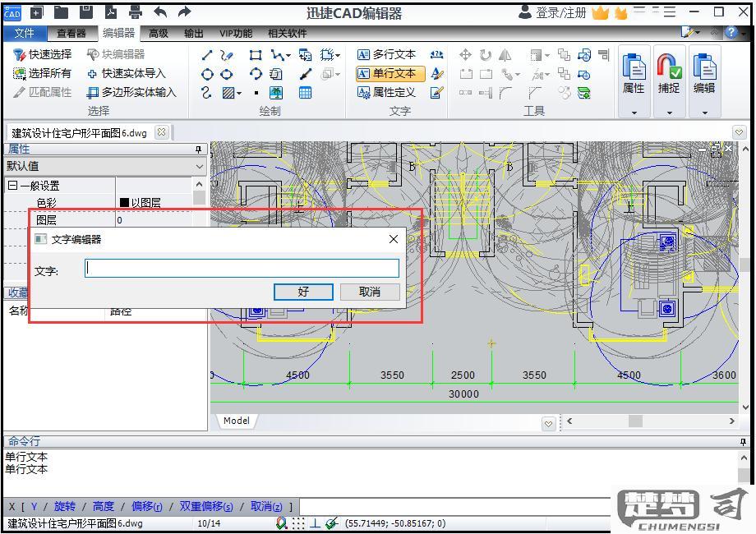Open the Help icon dropdown arrow

(744, 33)
